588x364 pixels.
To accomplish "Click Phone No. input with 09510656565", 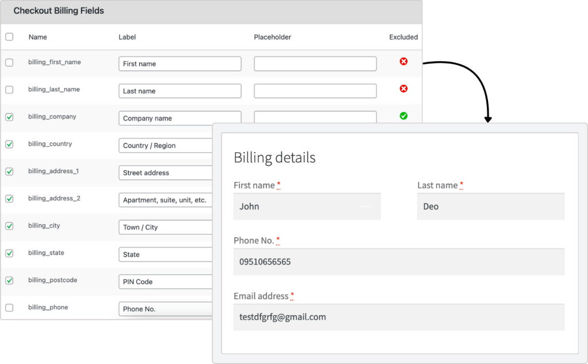I will (399, 262).
